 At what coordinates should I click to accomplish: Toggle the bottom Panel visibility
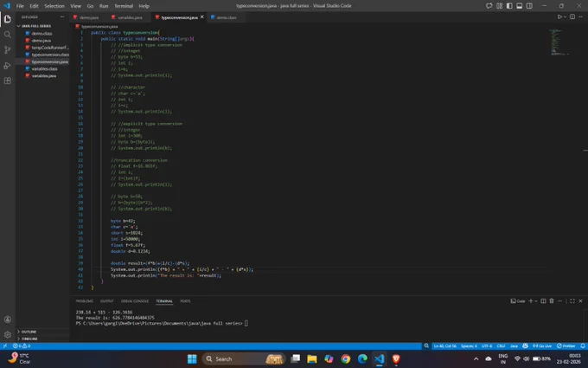(x=520, y=6)
